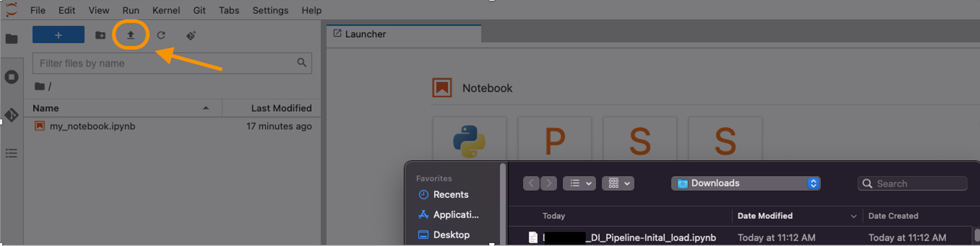Click the Jupyter logo icon
This screenshot has width=980, height=246.
[x=11, y=10]
